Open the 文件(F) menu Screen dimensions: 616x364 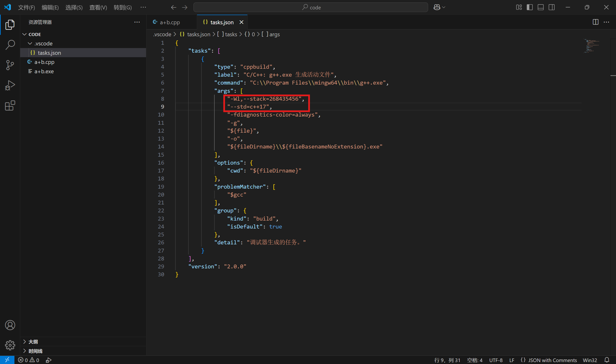[x=26, y=7]
